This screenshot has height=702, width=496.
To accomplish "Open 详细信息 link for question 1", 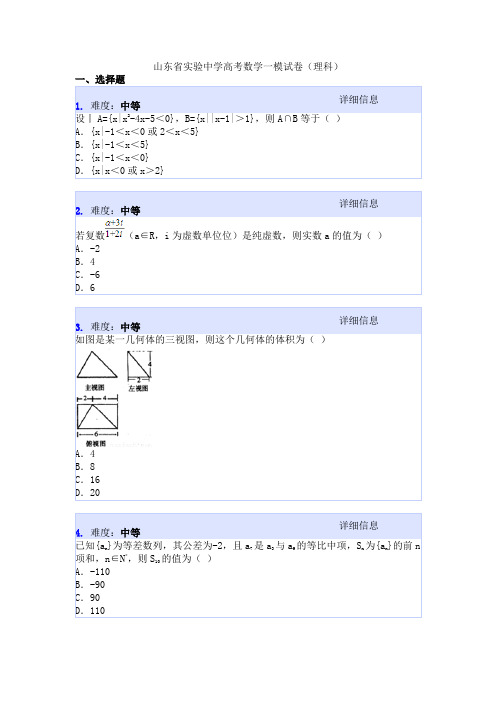I will [x=359, y=99].
